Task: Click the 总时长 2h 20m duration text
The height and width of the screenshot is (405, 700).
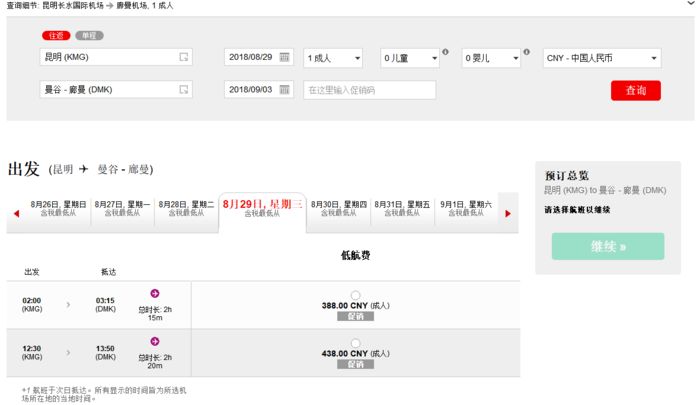Action: tap(155, 361)
